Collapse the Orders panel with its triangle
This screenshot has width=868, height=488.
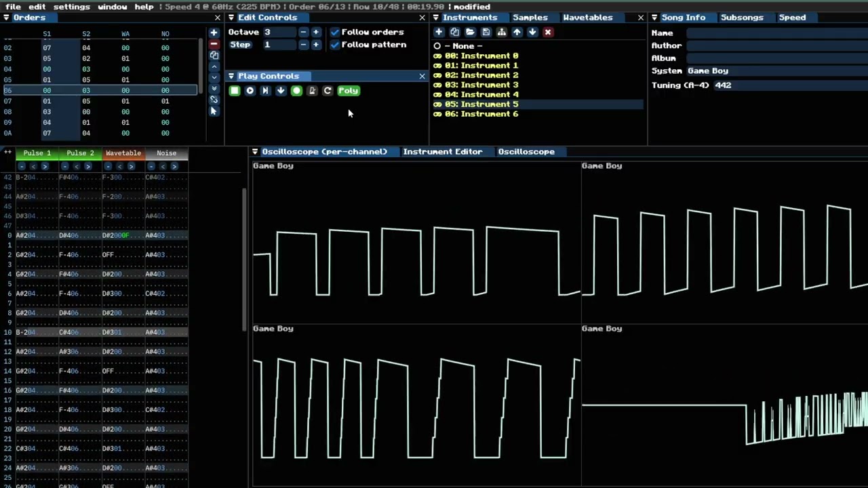6,18
